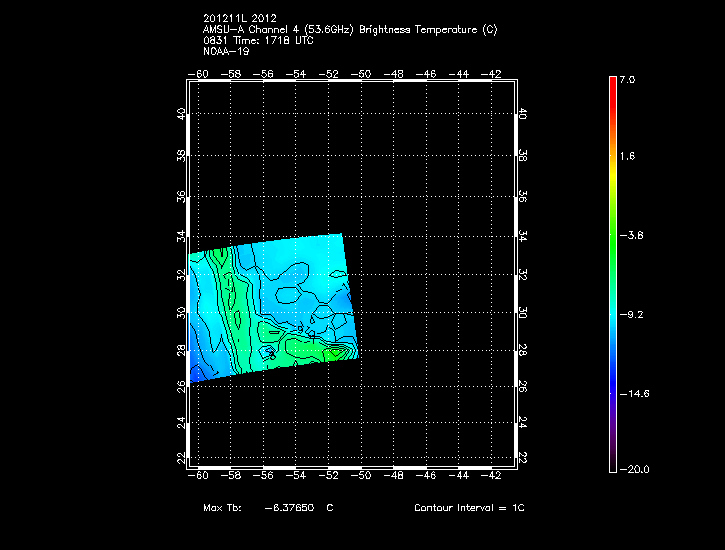725x550 pixels.
Task: Click the green section of the colorbar
Action: click(x=612, y=235)
